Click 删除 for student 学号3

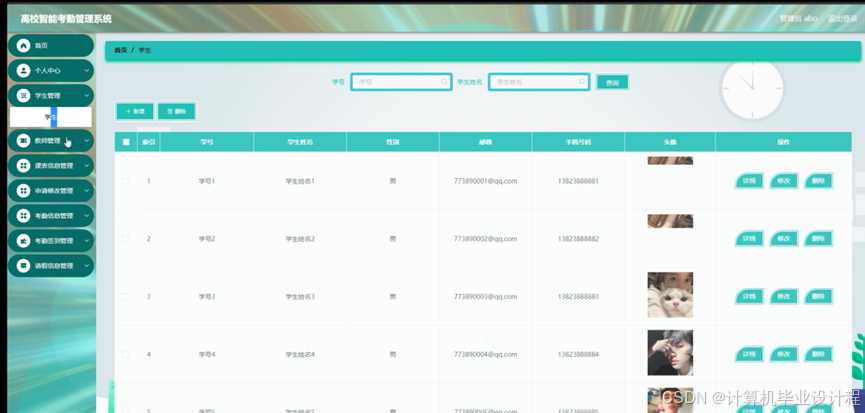(x=819, y=297)
